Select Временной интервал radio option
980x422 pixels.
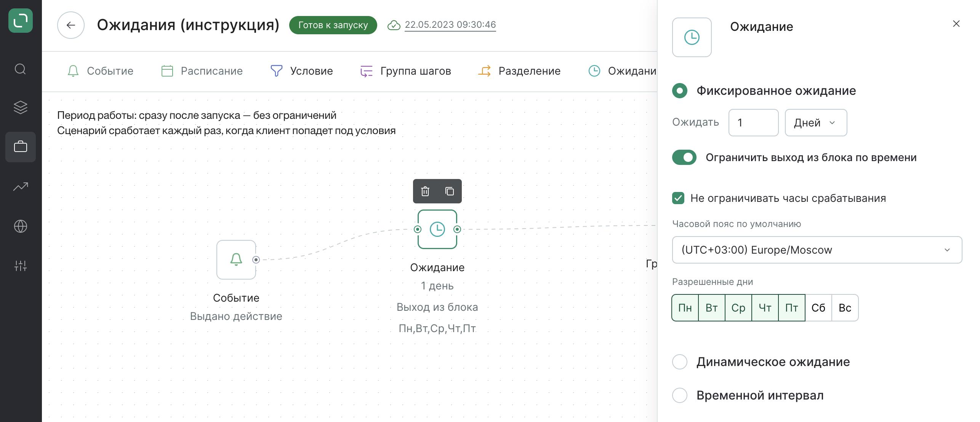680,395
